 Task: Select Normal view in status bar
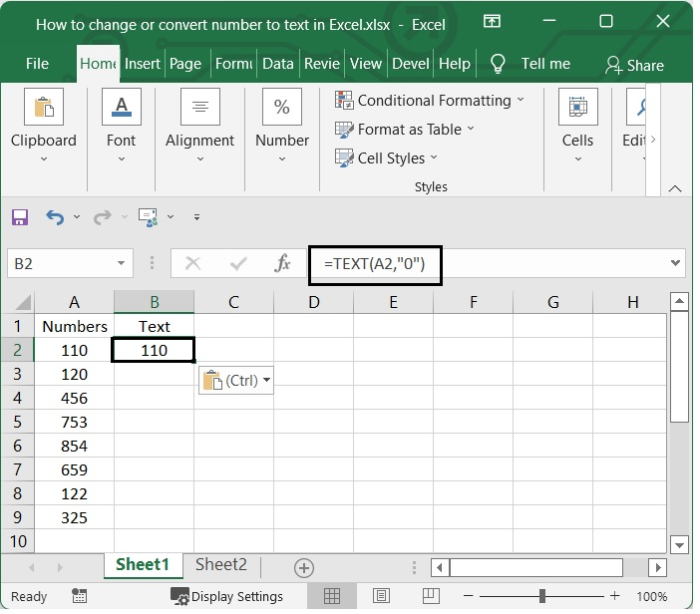tap(332, 596)
